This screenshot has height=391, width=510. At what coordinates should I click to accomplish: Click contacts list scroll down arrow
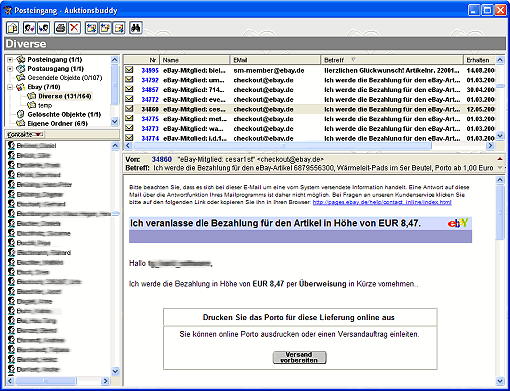coord(115,371)
